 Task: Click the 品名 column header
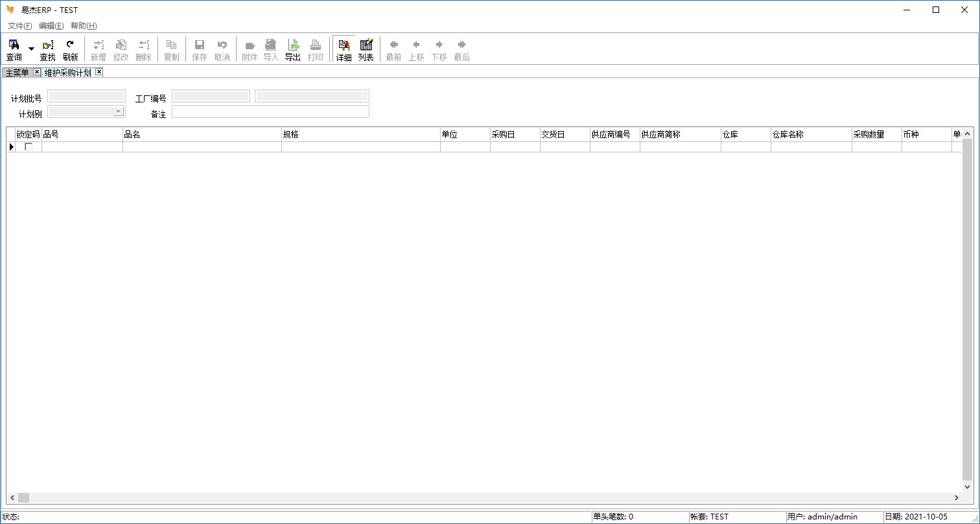coord(202,134)
